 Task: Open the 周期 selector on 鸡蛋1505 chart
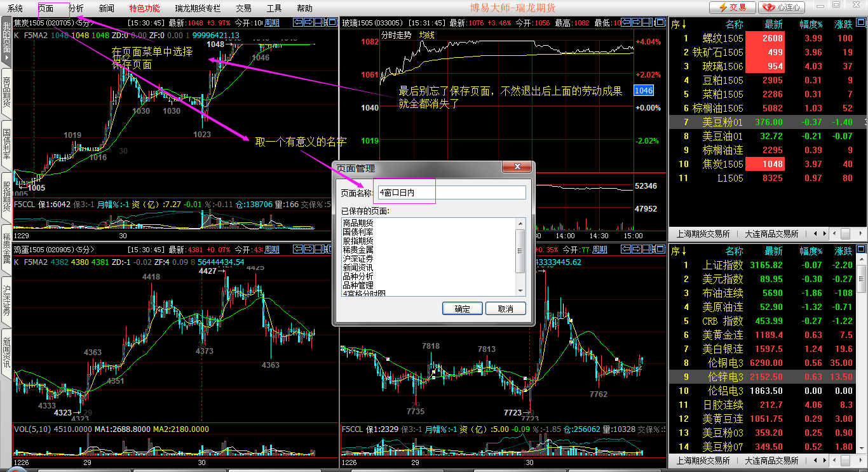click(271, 249)
